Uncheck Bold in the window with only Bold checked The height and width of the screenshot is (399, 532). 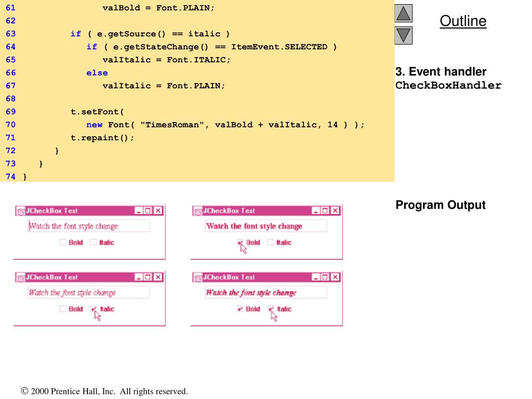coord(240,242)
